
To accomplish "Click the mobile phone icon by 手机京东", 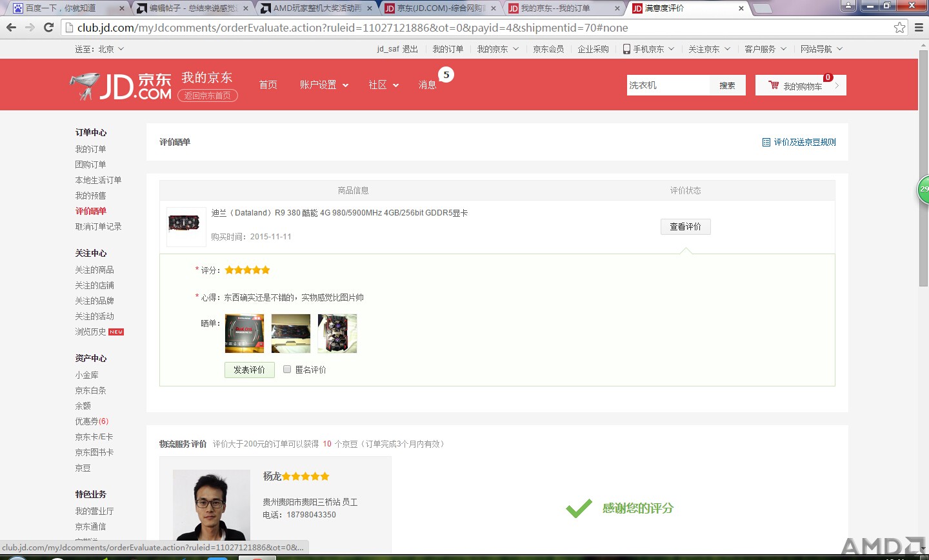I will coord(626,49).
